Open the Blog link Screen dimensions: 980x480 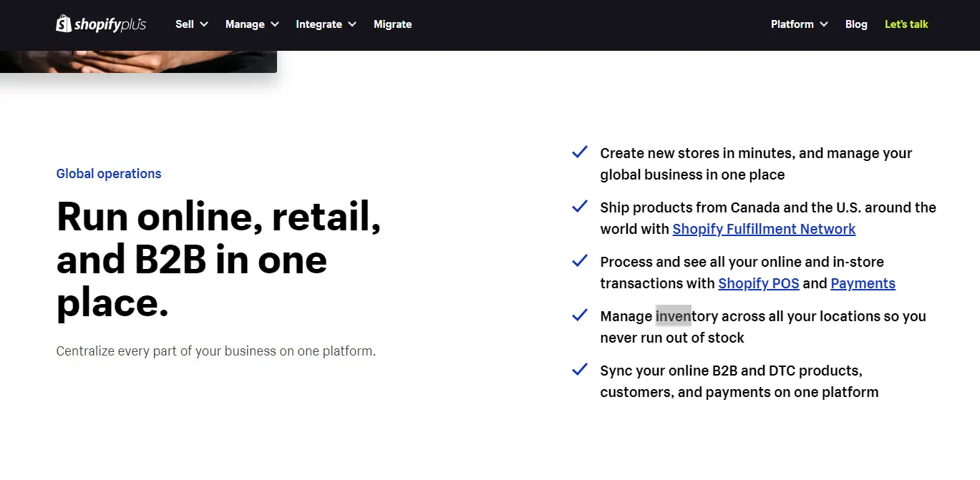(x=856, y=24)
